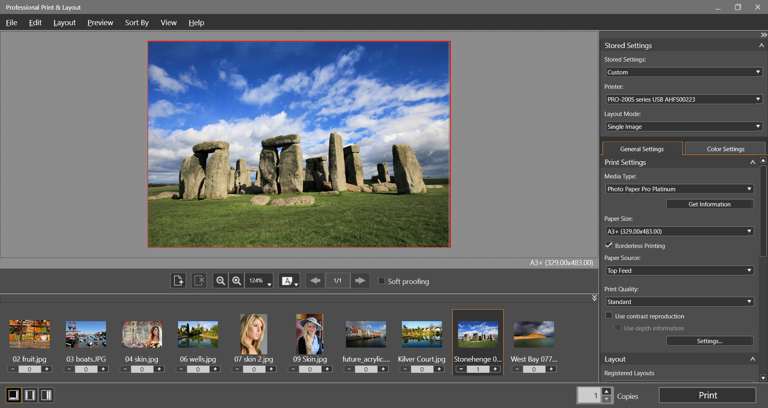Select the West Bay thumbnail
Screen dimensions: 768x408
coord(533,334)
